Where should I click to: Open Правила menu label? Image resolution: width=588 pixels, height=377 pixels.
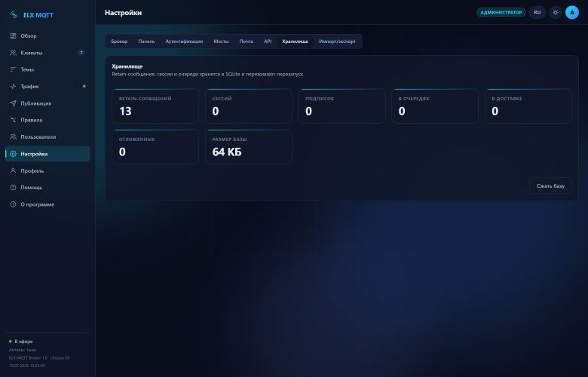click(x=32, y=120)
